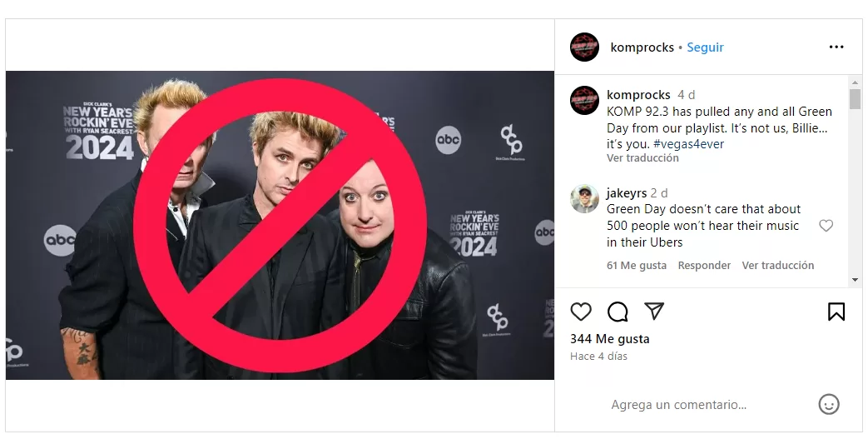The image size is (868, 439).
Task: View the 344 Me gusta likes list
Action: 610,339
